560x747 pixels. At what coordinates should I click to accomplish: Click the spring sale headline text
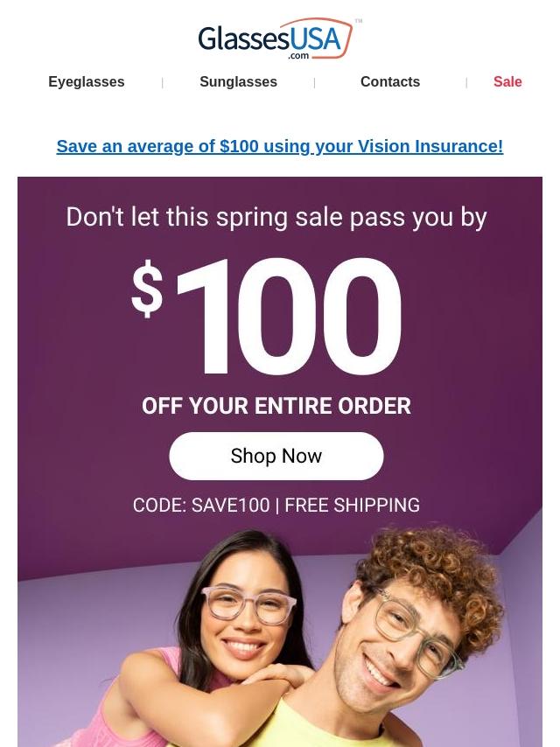(x=276, y=217)
